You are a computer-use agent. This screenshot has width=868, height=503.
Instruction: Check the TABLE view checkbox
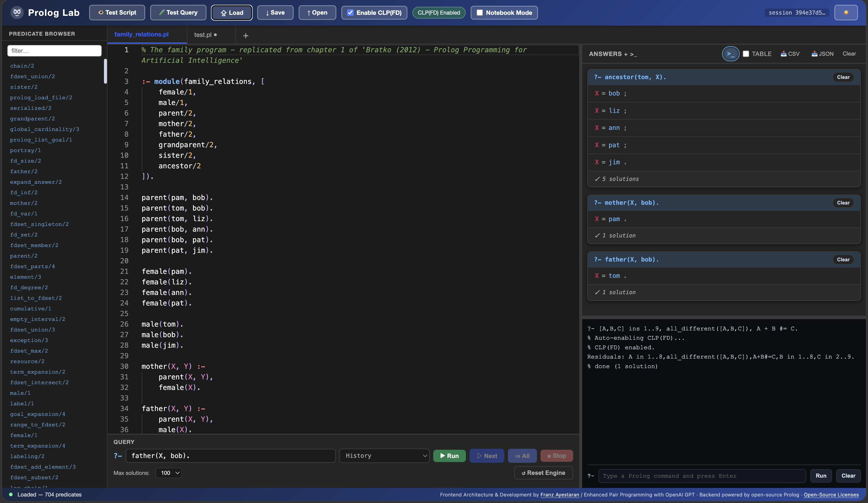point(746,54)
